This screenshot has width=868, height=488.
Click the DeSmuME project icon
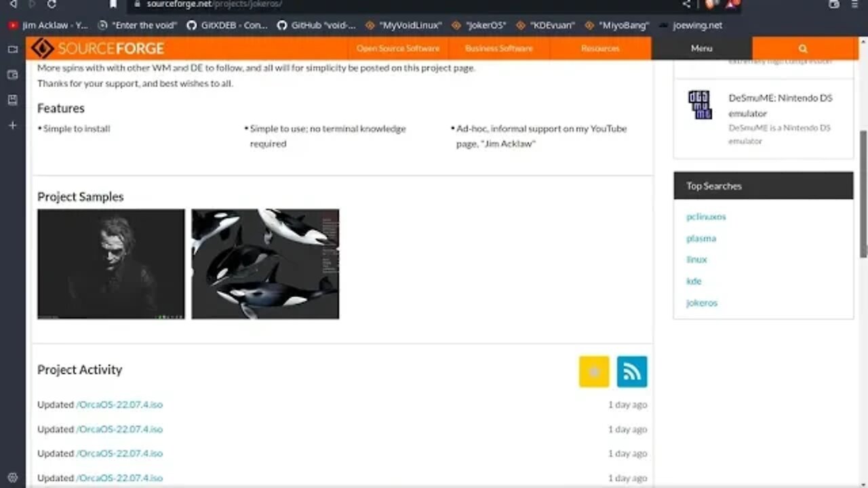(x=700, y=105)
